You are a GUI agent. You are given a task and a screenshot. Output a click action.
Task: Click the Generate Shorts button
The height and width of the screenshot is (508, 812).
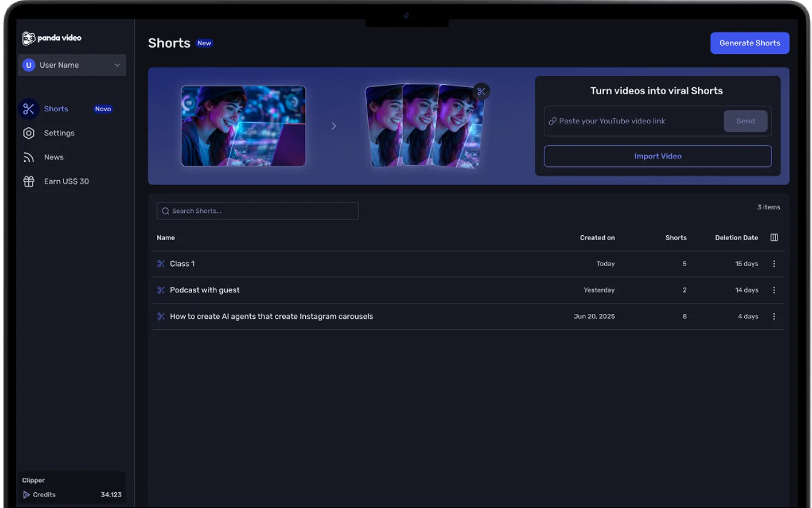pos(749,42)
